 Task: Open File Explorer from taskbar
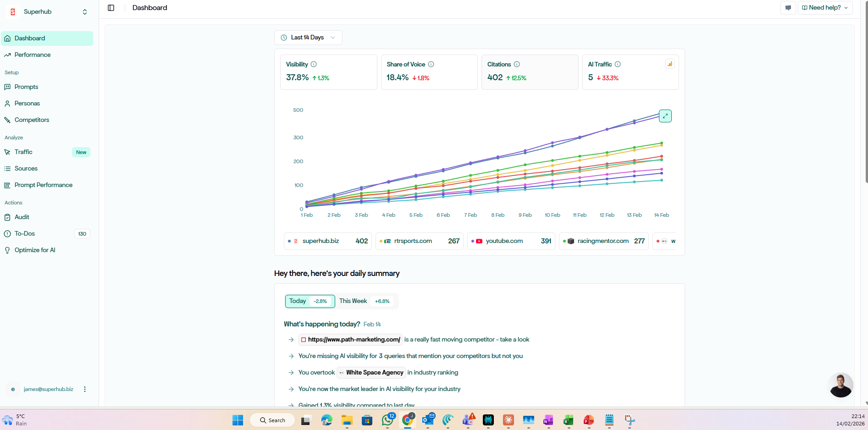pyautogui.click(x=347, y=420)
